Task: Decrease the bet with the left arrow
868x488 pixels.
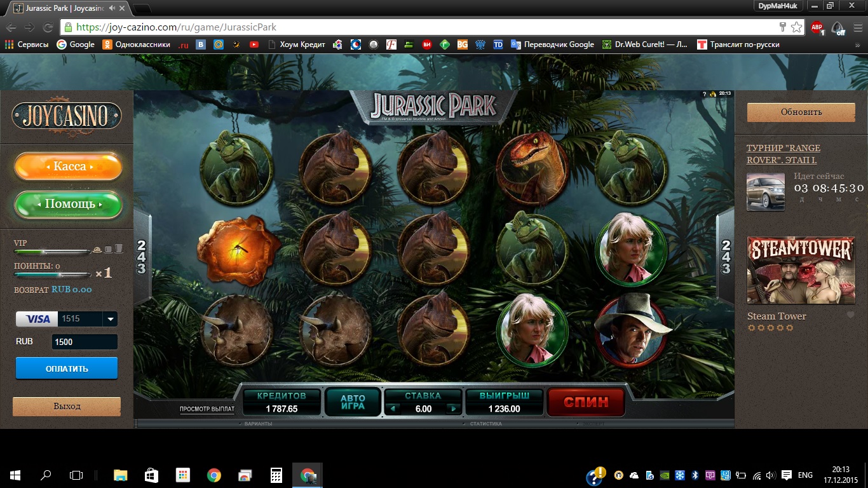Action: (x=393, y=409)
